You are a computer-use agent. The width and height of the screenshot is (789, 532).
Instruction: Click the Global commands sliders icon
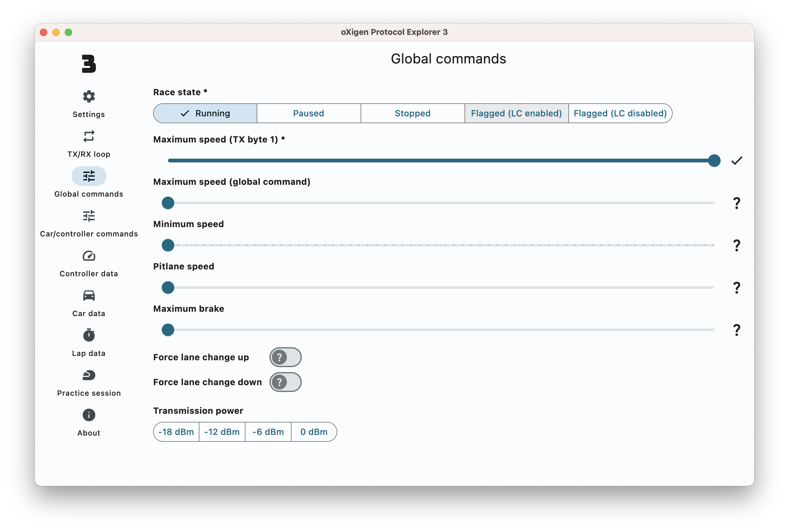[89, 176]
